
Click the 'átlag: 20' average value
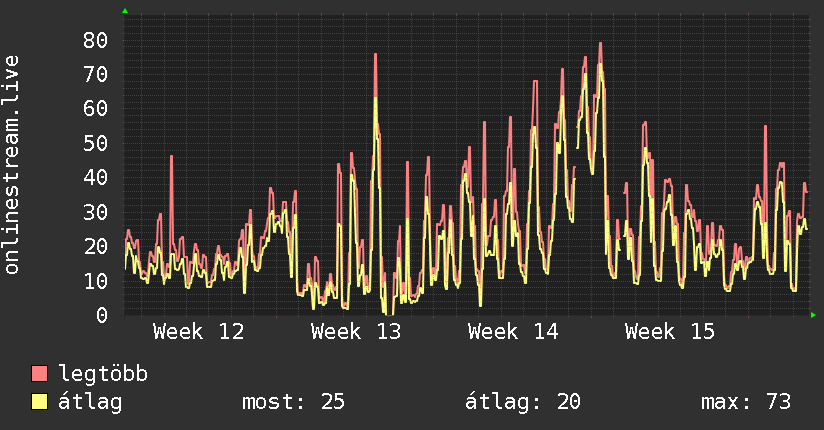point(523,402)
